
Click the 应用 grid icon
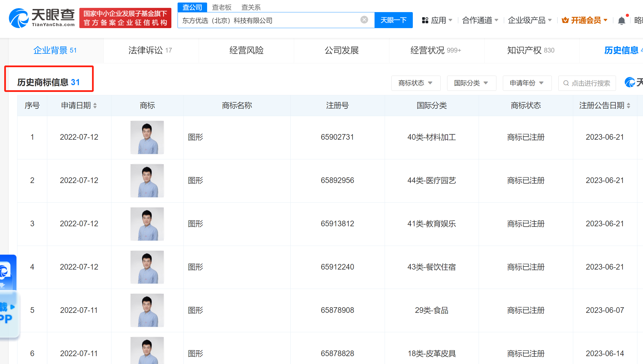pyautogui.click(x=425, y=20)
